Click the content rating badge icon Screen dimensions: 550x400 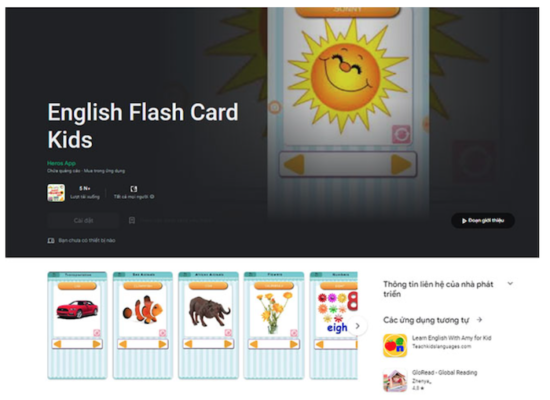tap(134, 189)
